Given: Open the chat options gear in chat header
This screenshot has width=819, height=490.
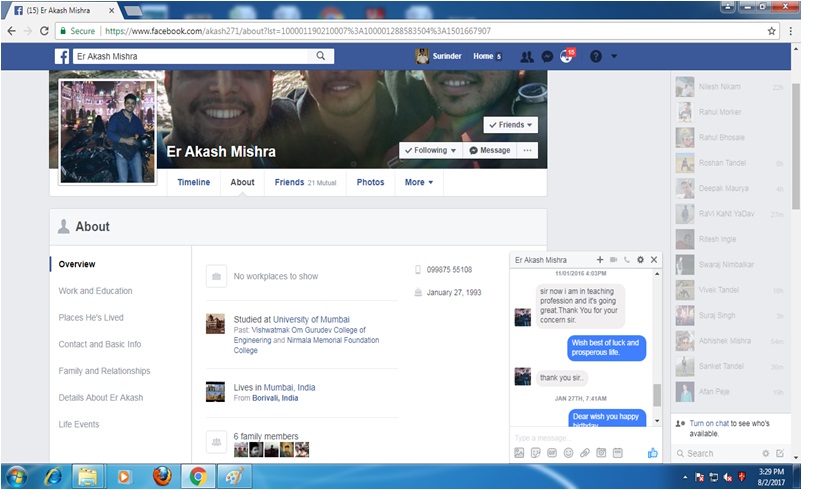Looking at the screenshot, I should 640,260.
